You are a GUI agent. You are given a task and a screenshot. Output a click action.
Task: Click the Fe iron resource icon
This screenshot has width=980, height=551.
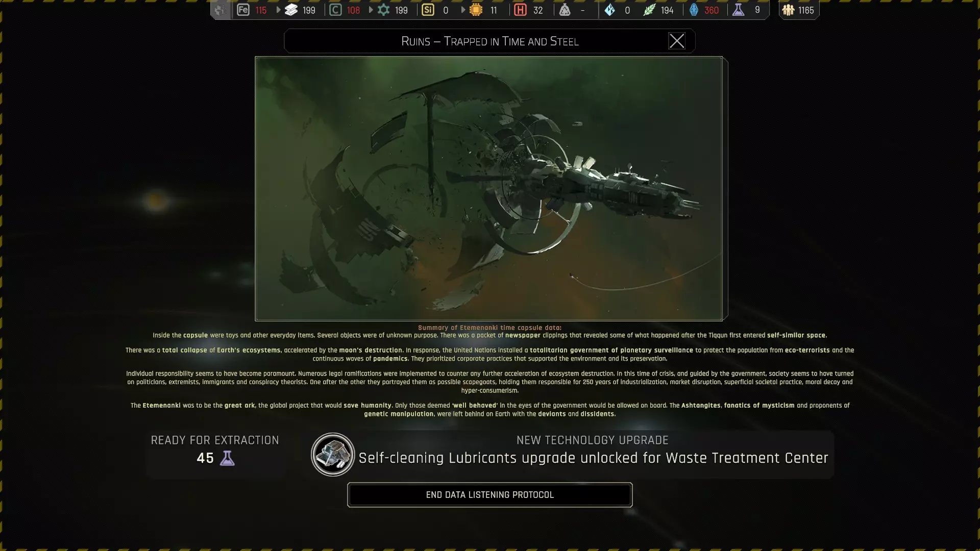243,10
